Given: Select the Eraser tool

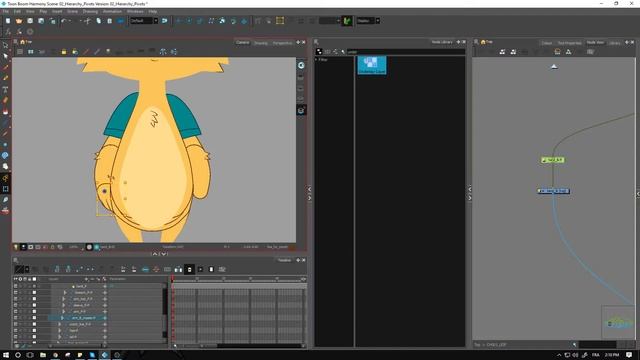Looking at the screenshot, I should click(5, 100).
